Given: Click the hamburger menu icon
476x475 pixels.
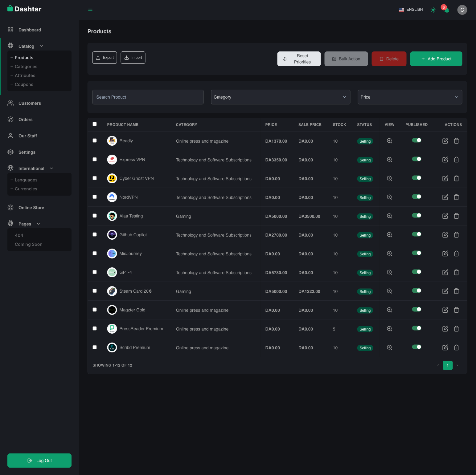Looking at the screenshot, I should [x=90, y=10].
